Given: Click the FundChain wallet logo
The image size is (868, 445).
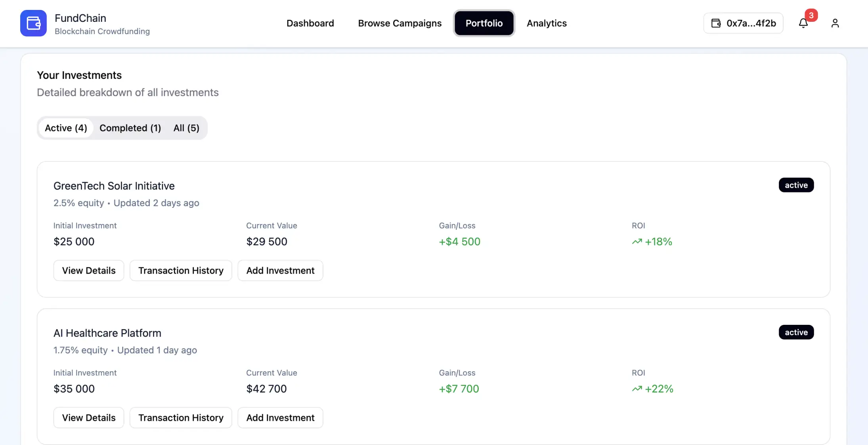Looking at the screenshot, I should point(33,23).
